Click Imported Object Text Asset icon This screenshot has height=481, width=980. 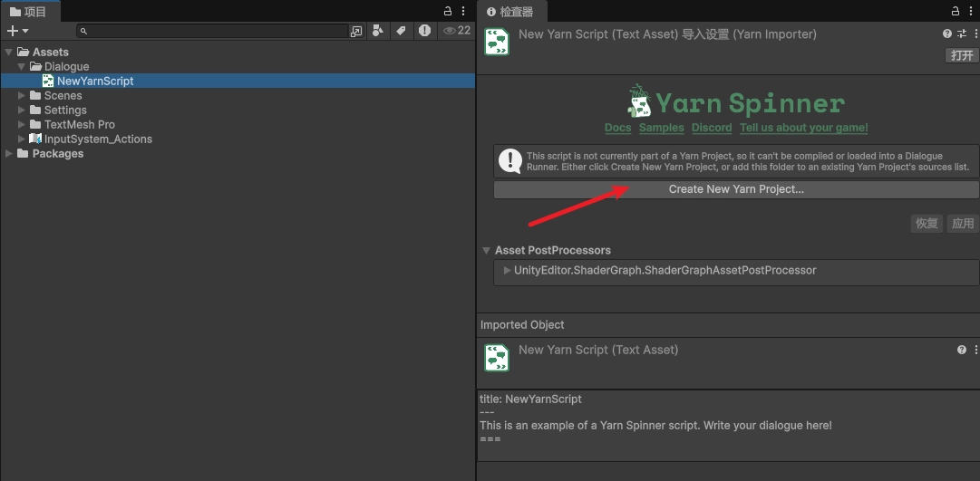[497, 357]
